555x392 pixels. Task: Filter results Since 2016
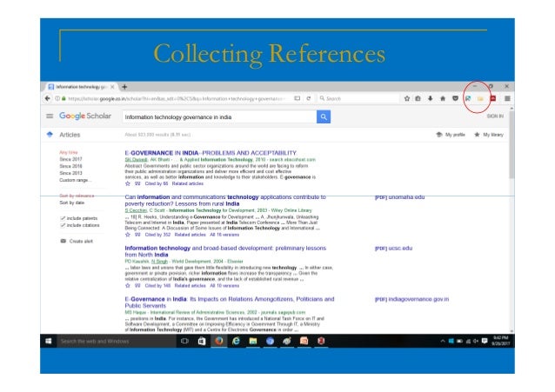tap(70, 166)
